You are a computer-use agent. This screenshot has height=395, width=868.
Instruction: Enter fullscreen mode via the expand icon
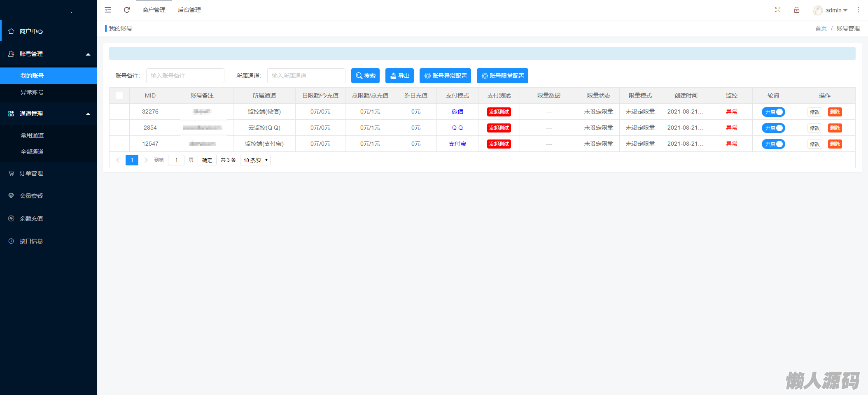point(777,10)
